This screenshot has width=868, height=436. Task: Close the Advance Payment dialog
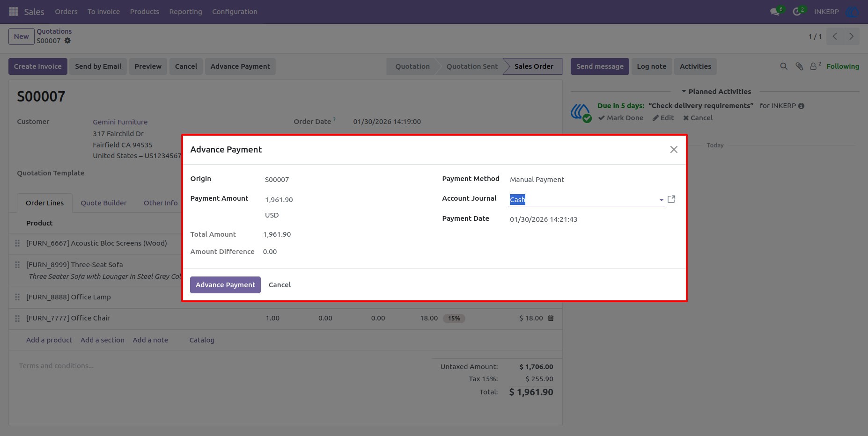674,150
